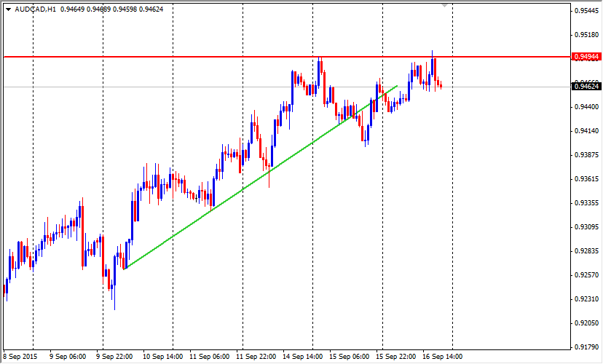Click the AUDCAD,H1 chart title text
Image resolution: width=603 pixels, height=364 pixels.
click(x=36, y=10)
